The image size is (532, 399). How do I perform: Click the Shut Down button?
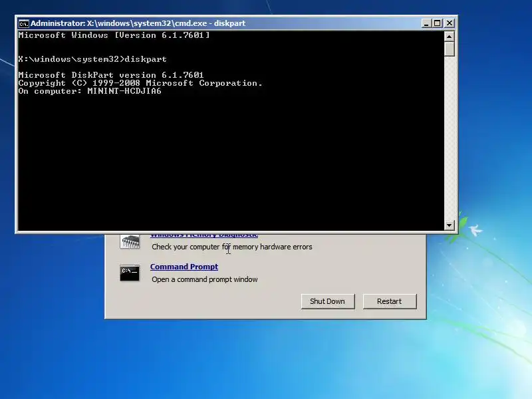(x=328, y=301)
